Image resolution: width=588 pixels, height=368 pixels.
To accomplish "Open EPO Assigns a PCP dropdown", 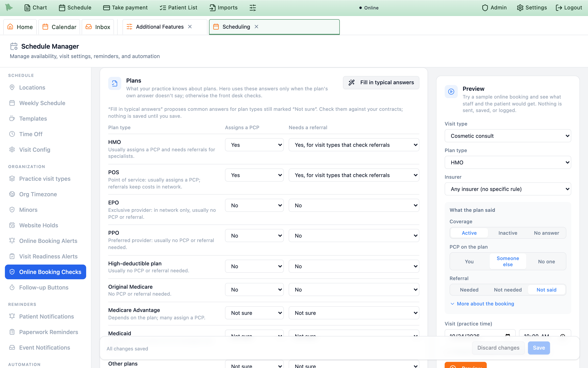I will (254, 205).
